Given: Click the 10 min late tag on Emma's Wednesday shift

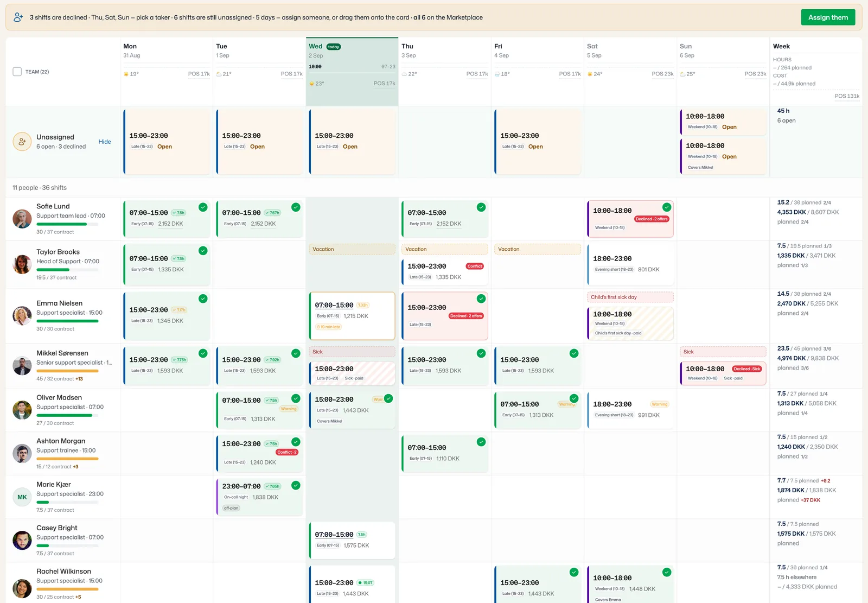Looking at the screenshot, I should click(329, 327).
